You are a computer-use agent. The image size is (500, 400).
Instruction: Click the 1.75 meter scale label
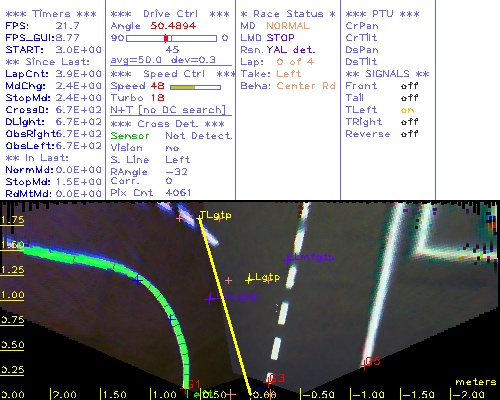(12, 220)
